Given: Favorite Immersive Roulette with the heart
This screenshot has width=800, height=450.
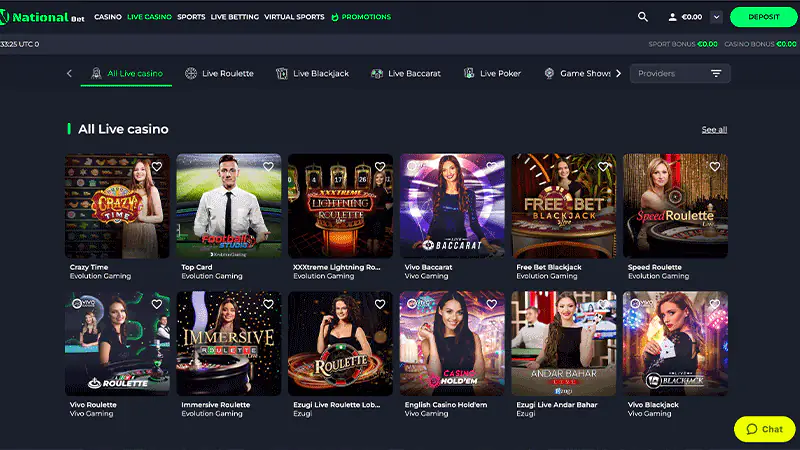Looking at the screenshot, I should [268, 304].
